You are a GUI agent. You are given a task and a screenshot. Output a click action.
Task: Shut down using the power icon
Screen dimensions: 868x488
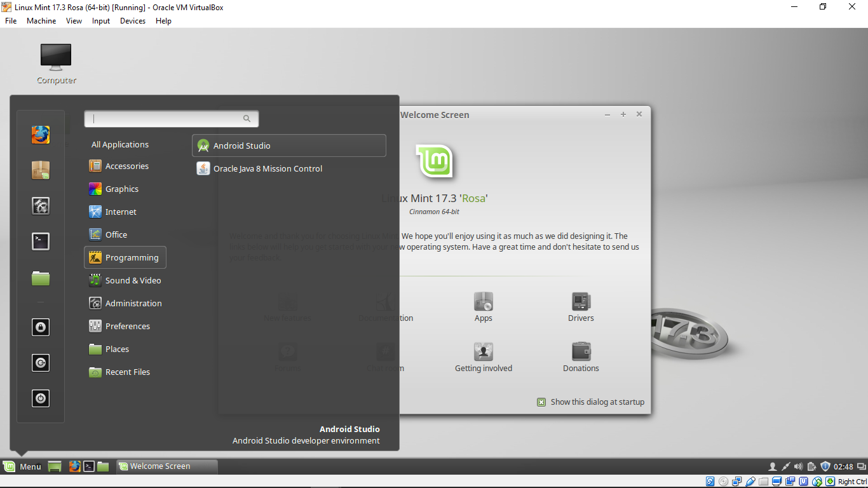[40, 398]
